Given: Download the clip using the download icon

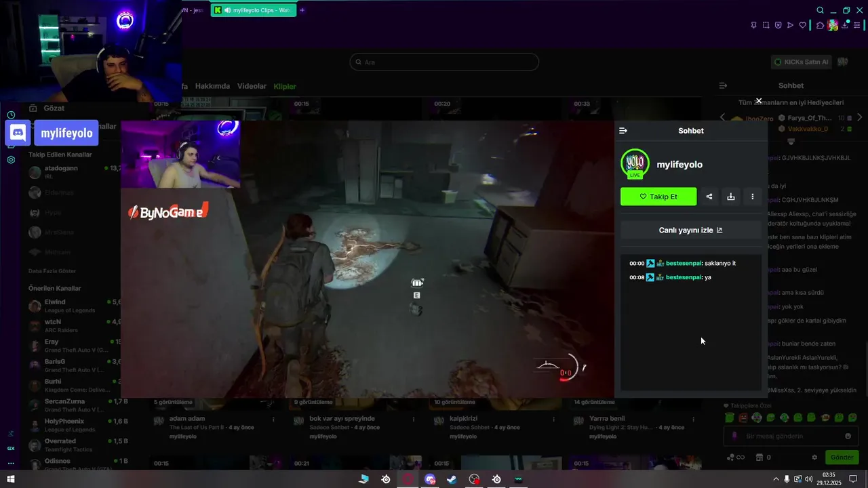Looking at the screenshot, I should pos(731,197).
